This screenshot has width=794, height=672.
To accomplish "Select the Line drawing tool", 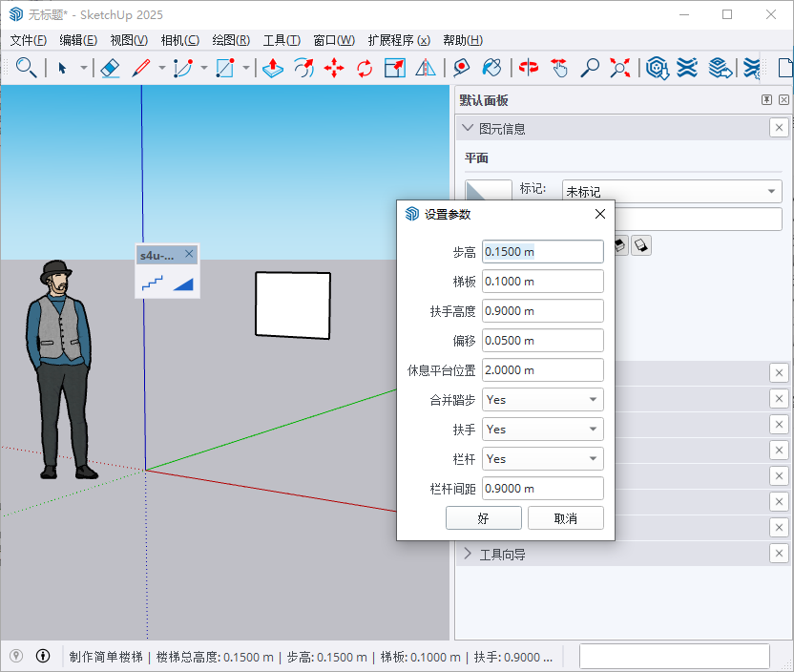I will pos(141,68).
